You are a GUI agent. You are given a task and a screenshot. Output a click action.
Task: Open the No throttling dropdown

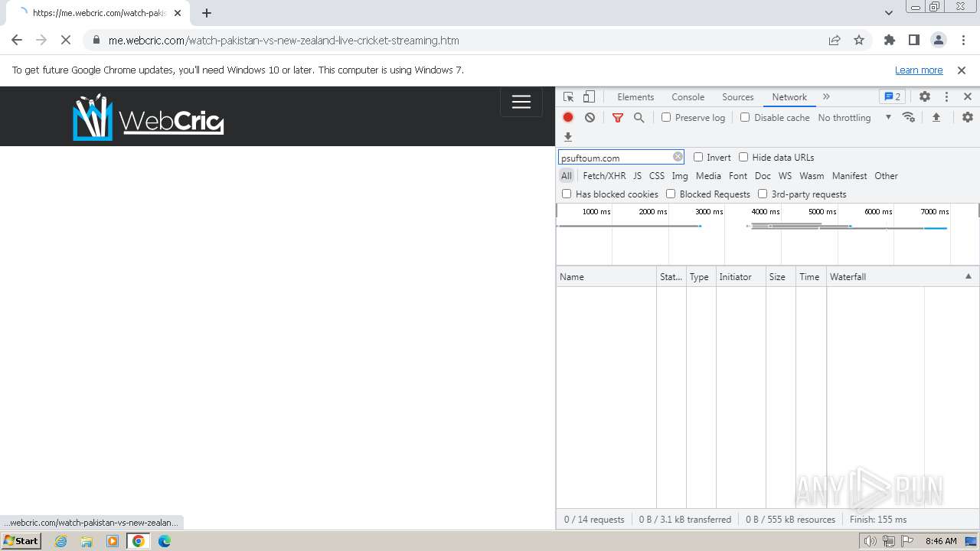pos(854,117)
